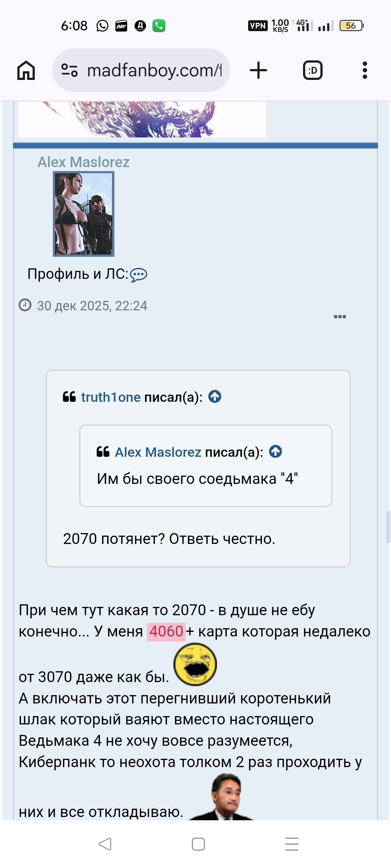Tap Alex Maslorez avatar image

pyautogui.click(x=84, y=214)
